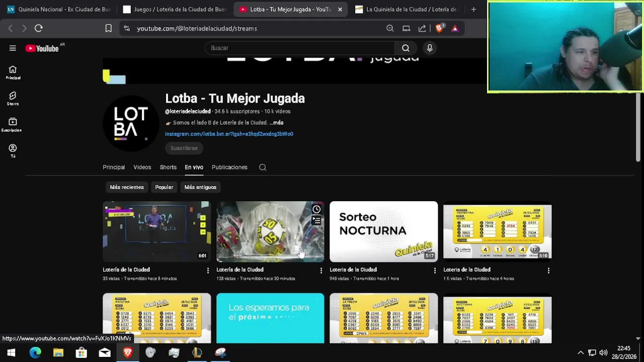644x362 pixels.
Task: Open a new browser tab
Action: [x=473, y=10]
